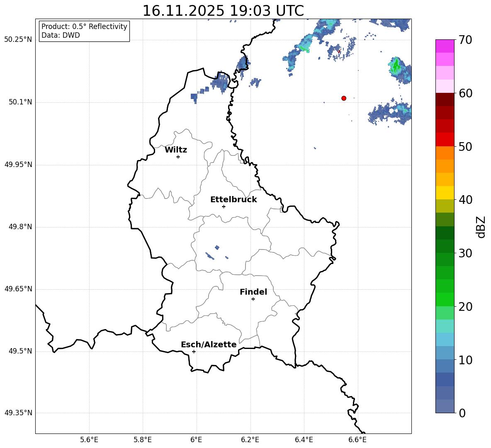Click the 49.95°N latitude label

click(18, 165)
